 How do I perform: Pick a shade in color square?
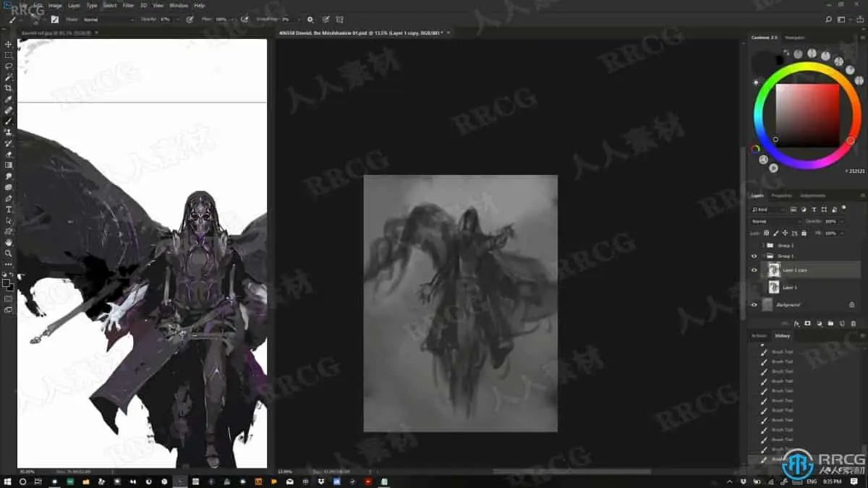coord(807,116)
